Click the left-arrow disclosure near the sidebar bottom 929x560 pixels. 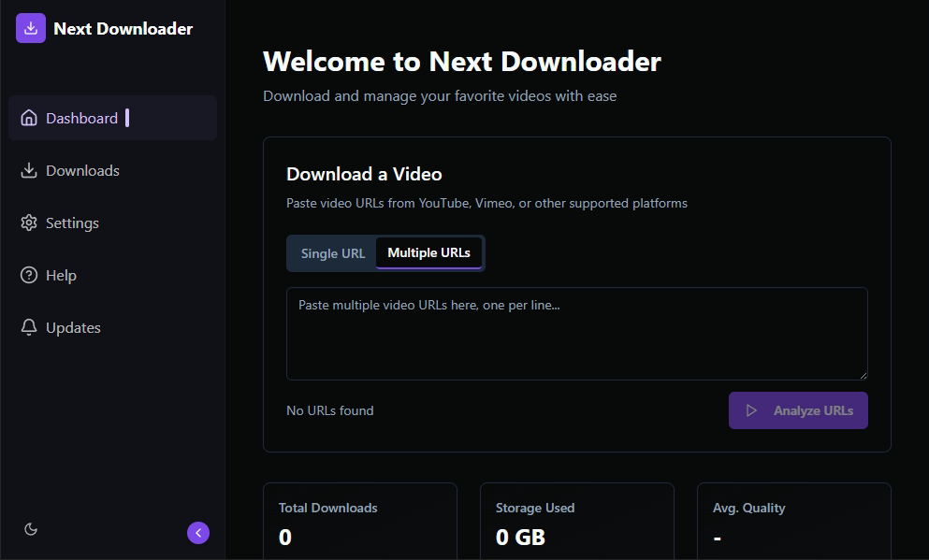point(197,532)
